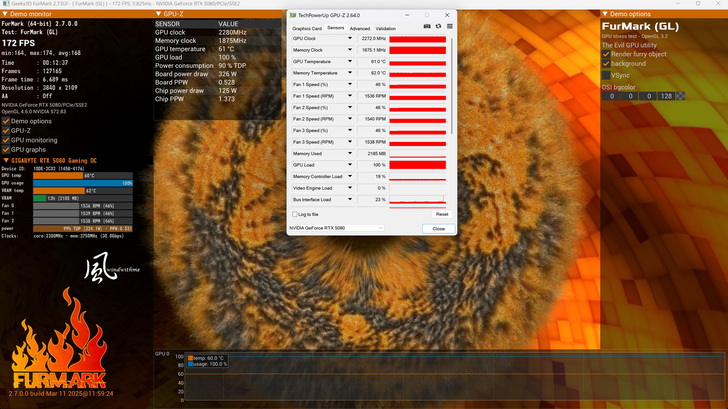
Task: Toggle the GPU monitoring checkbox
Action: (x=6, y=140)
